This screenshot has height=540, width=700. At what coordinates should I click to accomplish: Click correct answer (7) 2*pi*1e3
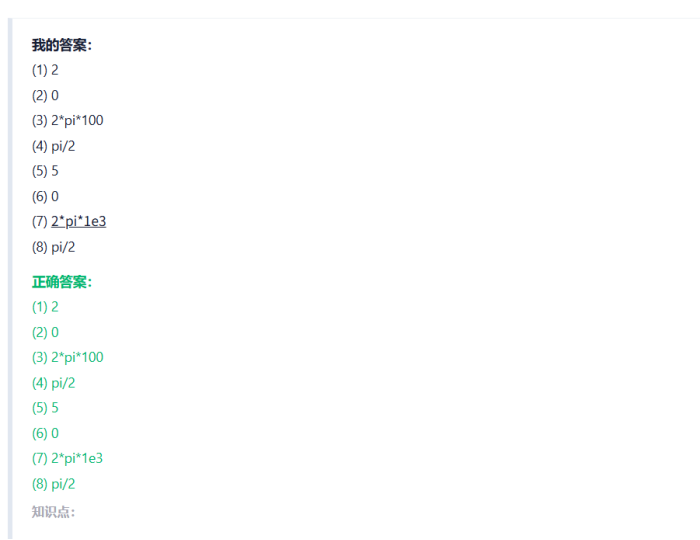[67, 458]
